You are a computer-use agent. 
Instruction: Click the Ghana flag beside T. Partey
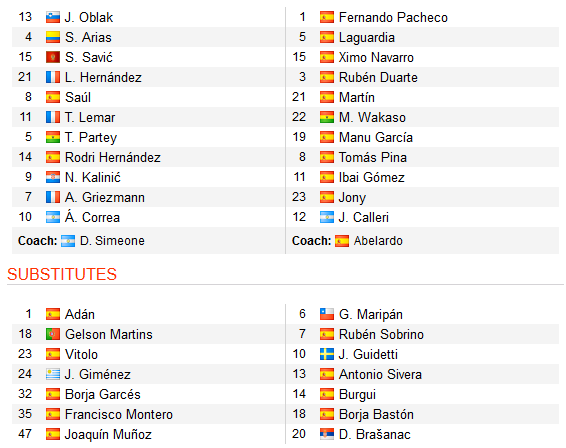(x=53, y=137)
